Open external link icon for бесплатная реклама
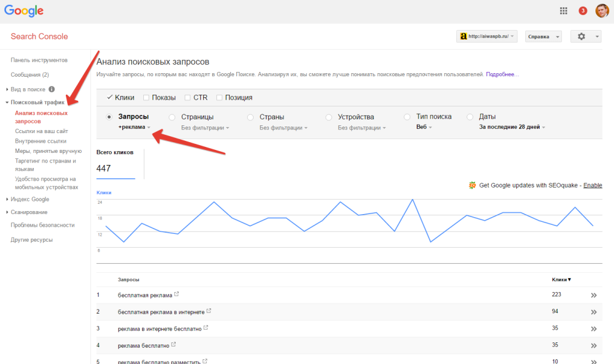614x364 pixels. 177,294
